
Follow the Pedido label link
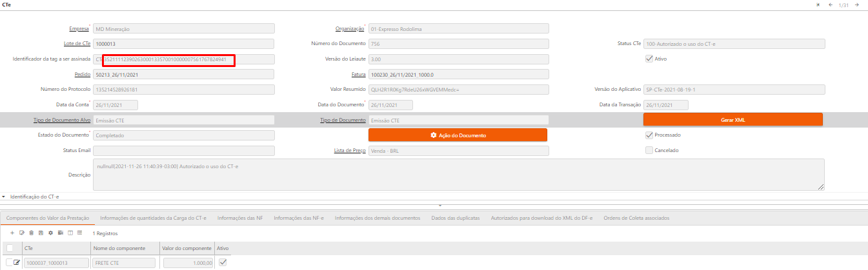(81, 74)
